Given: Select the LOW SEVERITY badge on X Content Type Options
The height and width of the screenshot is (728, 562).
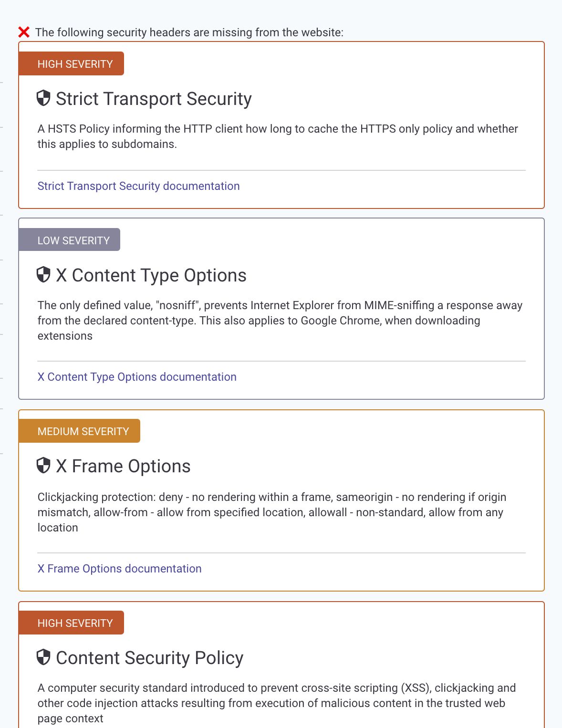Looking at the screenshot, I should click(69, 240).
